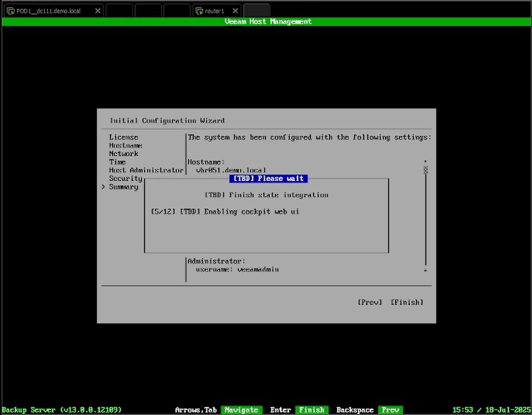Close the POD1_dc111.demo.local tab
Viewport: 532px width, 415px height.
pos(98,11)
